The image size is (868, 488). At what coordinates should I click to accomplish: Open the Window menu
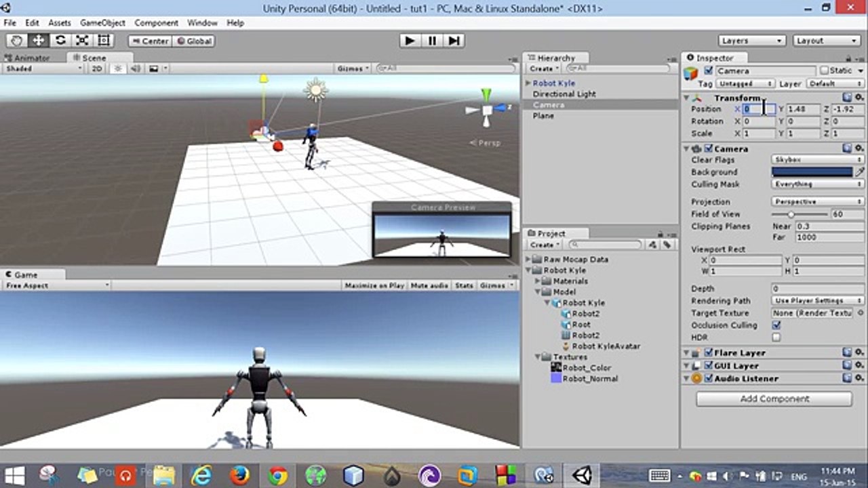click(x=203, y=23)
